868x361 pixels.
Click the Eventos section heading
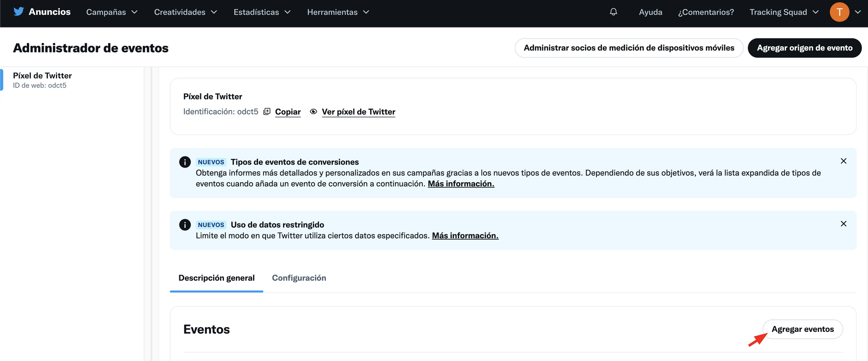click(207, 329)
